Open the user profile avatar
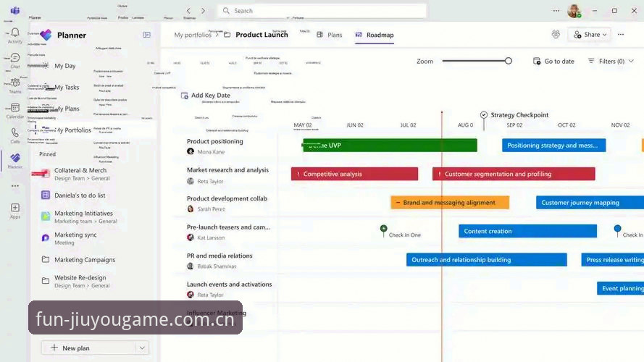 click(x=574, y=11)
